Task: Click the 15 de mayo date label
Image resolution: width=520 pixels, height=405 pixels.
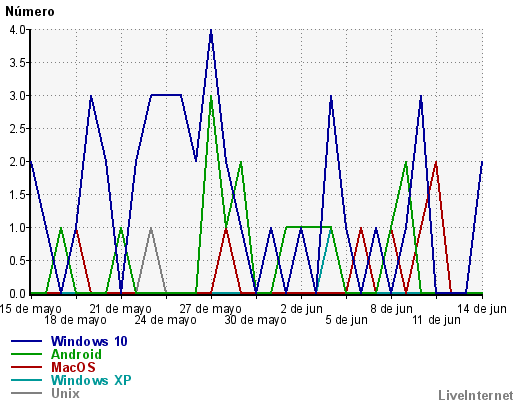Action: [x=30, y=309]
